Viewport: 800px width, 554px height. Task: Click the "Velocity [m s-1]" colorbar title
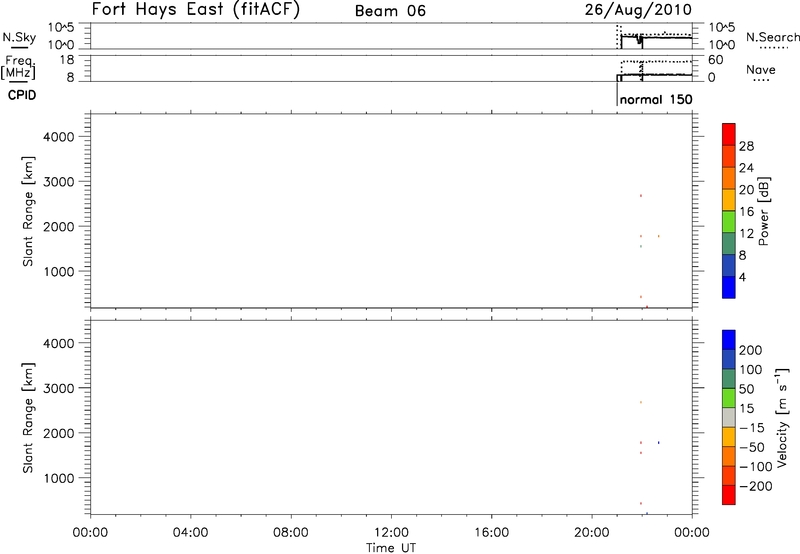pos(781,417)
